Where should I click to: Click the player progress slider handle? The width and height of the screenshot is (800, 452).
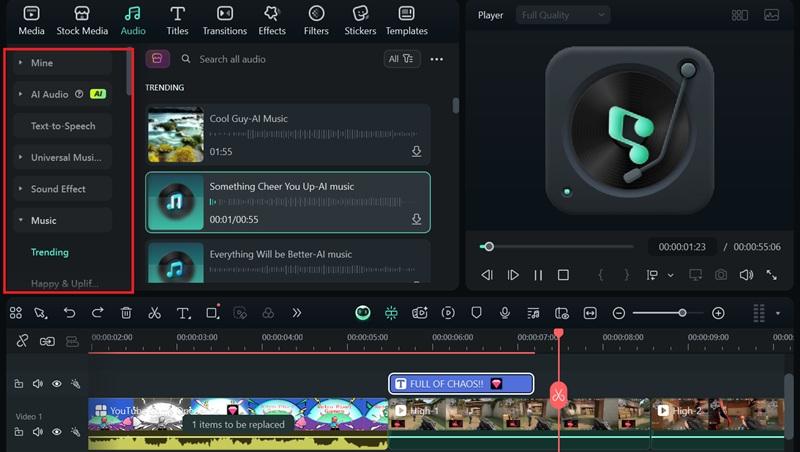(x=489, y=247)
